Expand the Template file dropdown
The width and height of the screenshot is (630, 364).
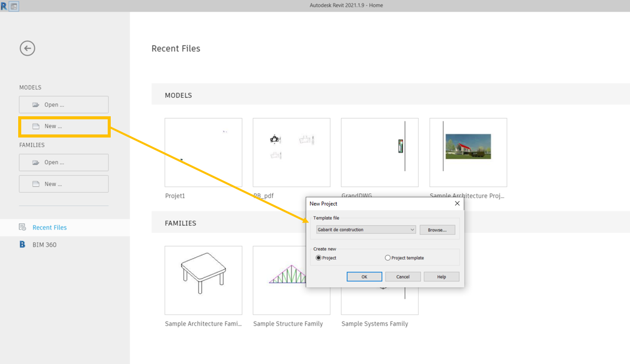(413, 230)
